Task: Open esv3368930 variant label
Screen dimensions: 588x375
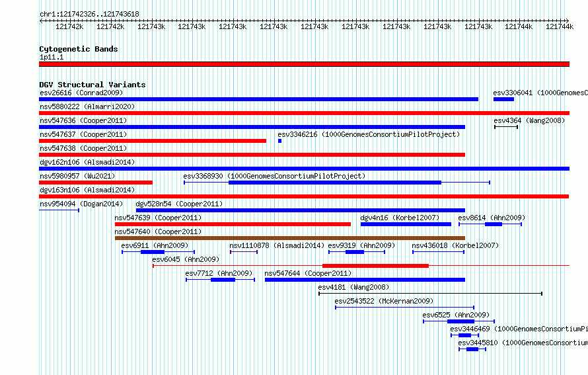Action: (274, 176)
